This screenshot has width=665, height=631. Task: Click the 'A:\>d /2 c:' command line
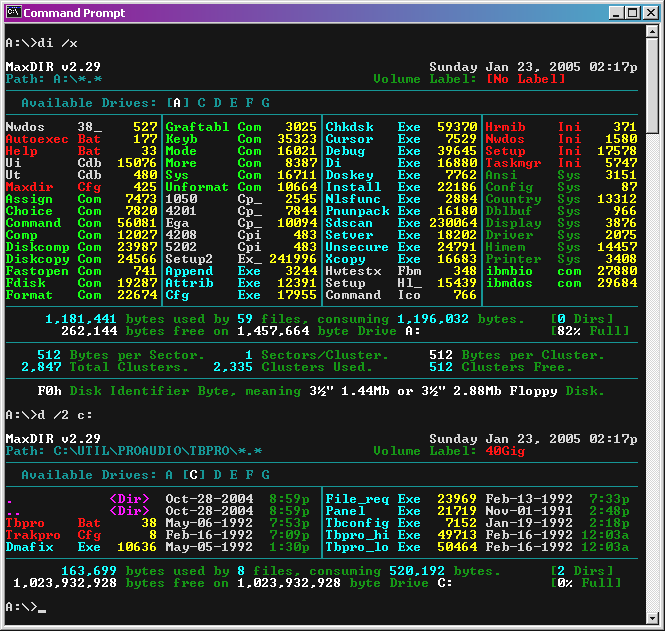[x=49, y=415]
